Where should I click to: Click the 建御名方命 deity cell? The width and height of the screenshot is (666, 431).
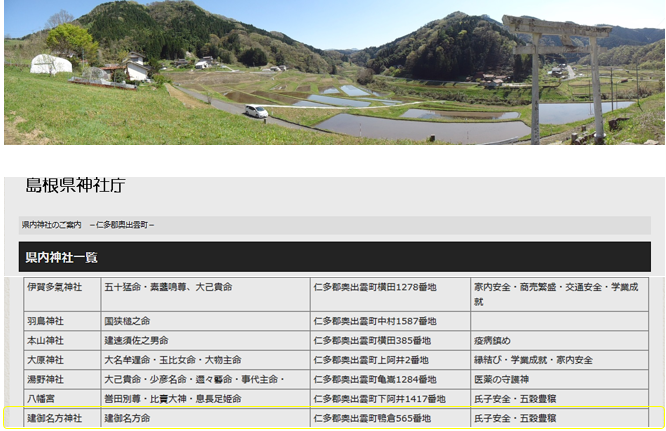click(206, 419)
